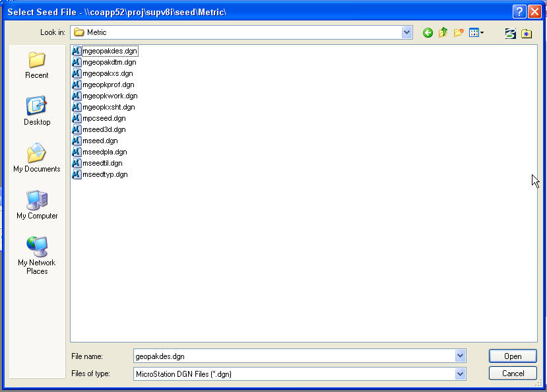Image resolution: width=547 pixels, height=392 pixels.
Task: Open the Views menu icon
Action: coord(476,32)
